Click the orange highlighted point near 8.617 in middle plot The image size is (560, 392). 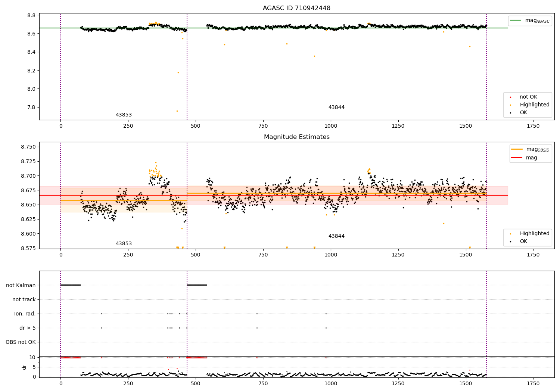(444, 223)
